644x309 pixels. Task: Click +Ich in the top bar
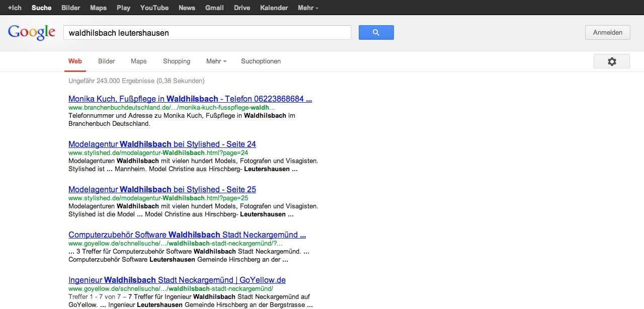[15, 8]
